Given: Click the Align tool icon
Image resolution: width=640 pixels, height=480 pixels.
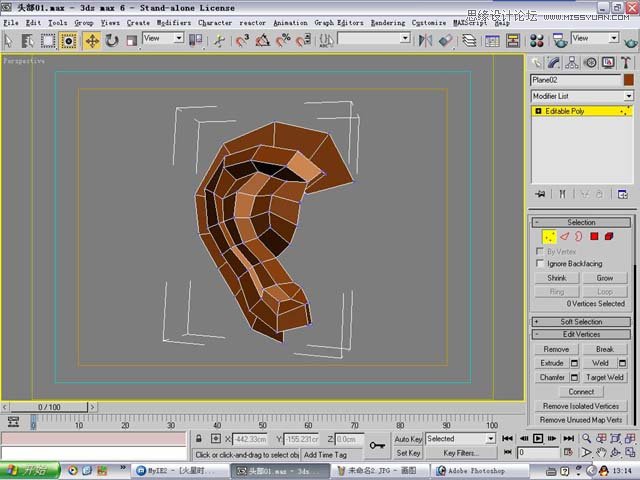Looking at the screenshot, I should (x=446, y=41).
